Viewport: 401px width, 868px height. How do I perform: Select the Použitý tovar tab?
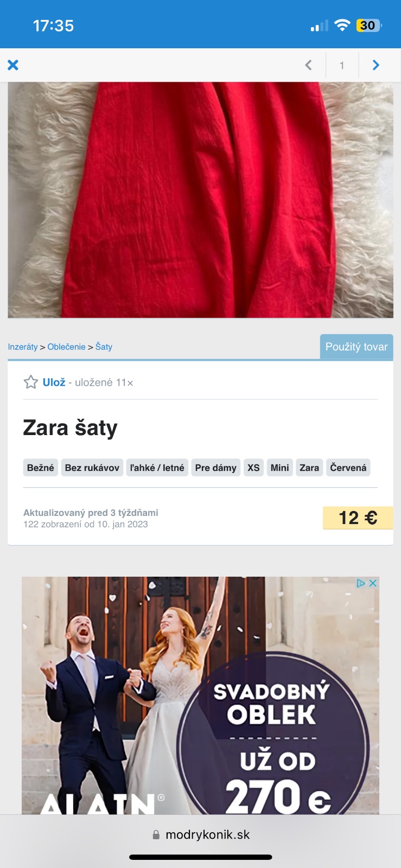357,347
